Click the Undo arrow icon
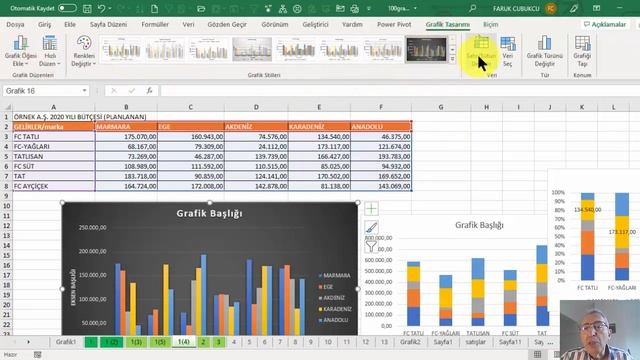Viewport: 640px width, 360px height. point(102,8)
